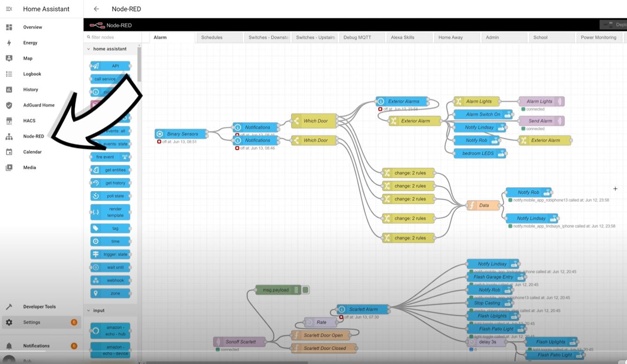Switch to the Power Monitoring tab

point(600,37)
